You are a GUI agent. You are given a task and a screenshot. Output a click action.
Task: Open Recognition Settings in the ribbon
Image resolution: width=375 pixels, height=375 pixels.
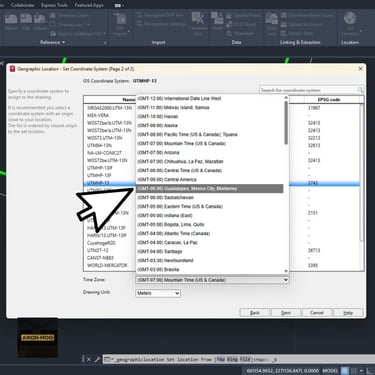point(161,24)
